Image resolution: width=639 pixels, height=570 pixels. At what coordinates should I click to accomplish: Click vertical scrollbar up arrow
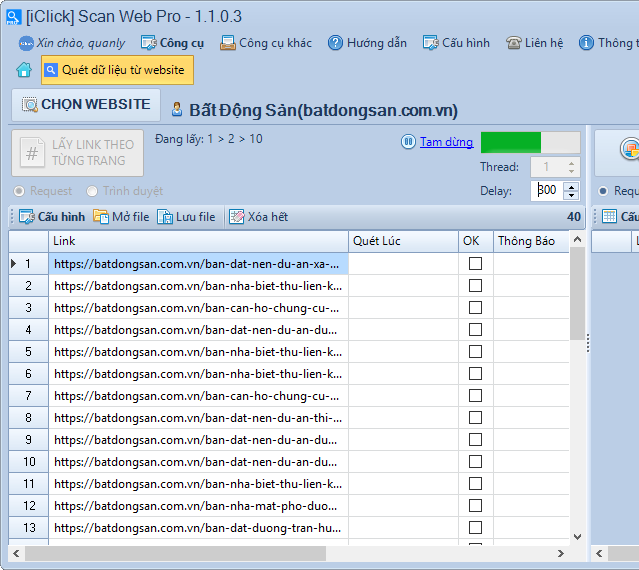point(577,240)
